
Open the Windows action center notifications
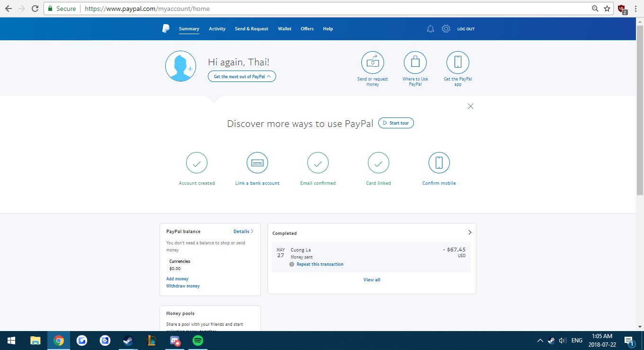pos(629,341)
